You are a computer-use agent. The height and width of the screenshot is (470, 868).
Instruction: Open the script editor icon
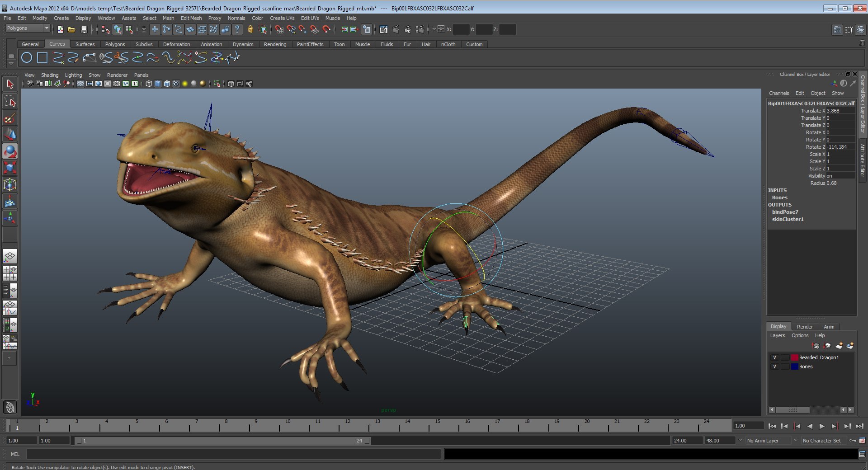pyautogui.click(x=862, y=454)
